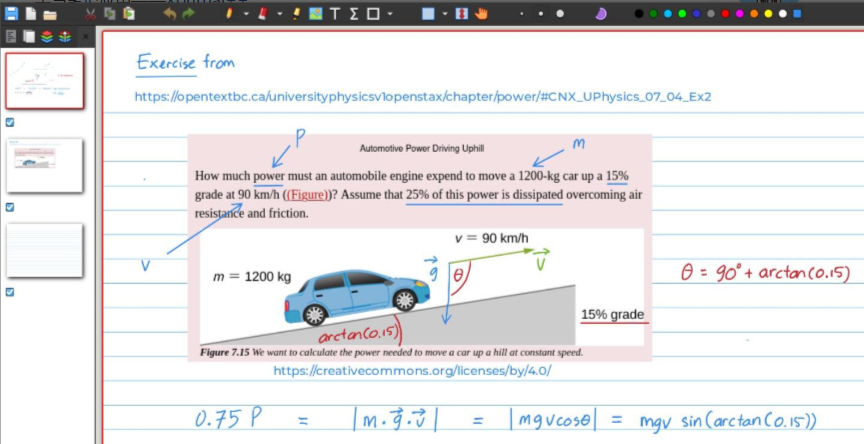This screenshot has height=444, width=864.
Task: Show the document outline in the sidebar
Action: click(x=11, y=37)
